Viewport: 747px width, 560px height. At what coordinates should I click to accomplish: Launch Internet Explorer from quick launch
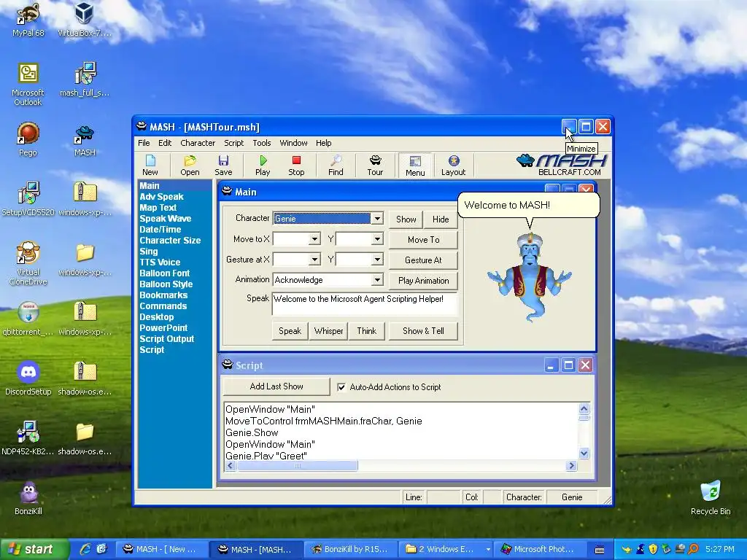click(x=85, y=549)
